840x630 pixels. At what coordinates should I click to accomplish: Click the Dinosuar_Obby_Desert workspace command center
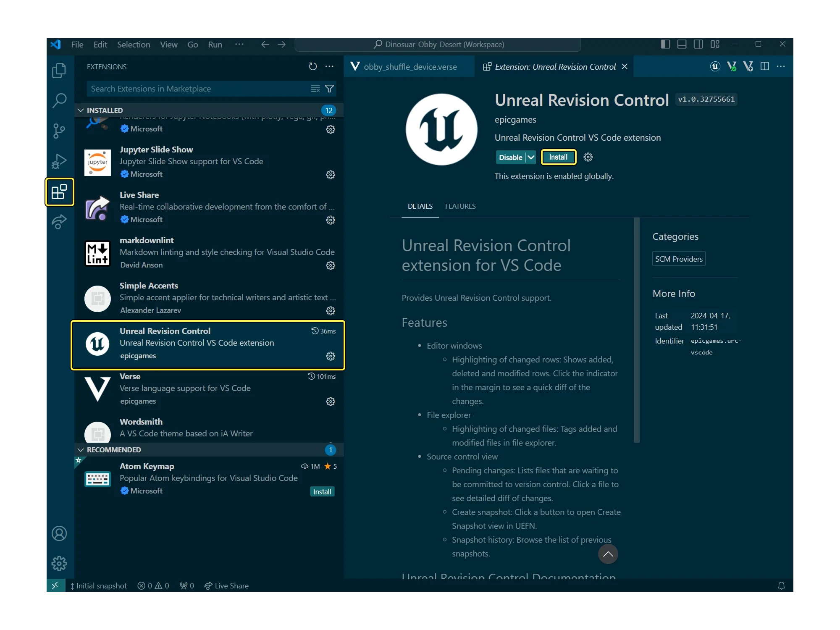pyautogui.click(x=438, y=44)
